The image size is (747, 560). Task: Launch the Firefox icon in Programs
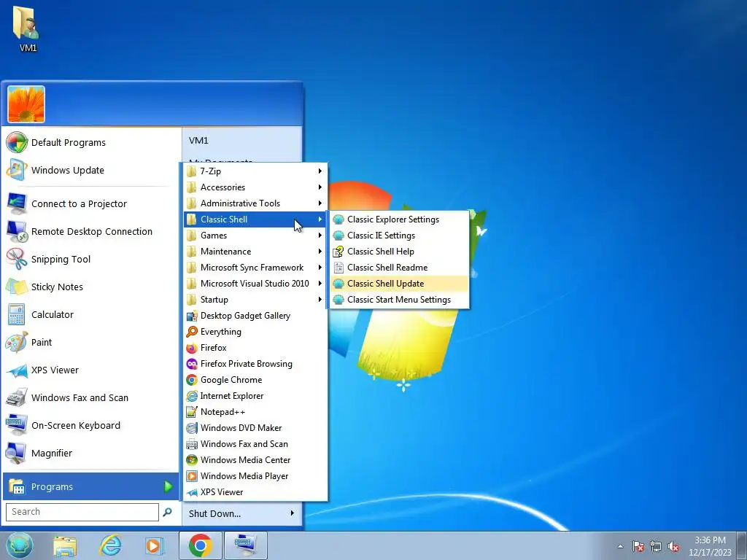pos(192,348)
